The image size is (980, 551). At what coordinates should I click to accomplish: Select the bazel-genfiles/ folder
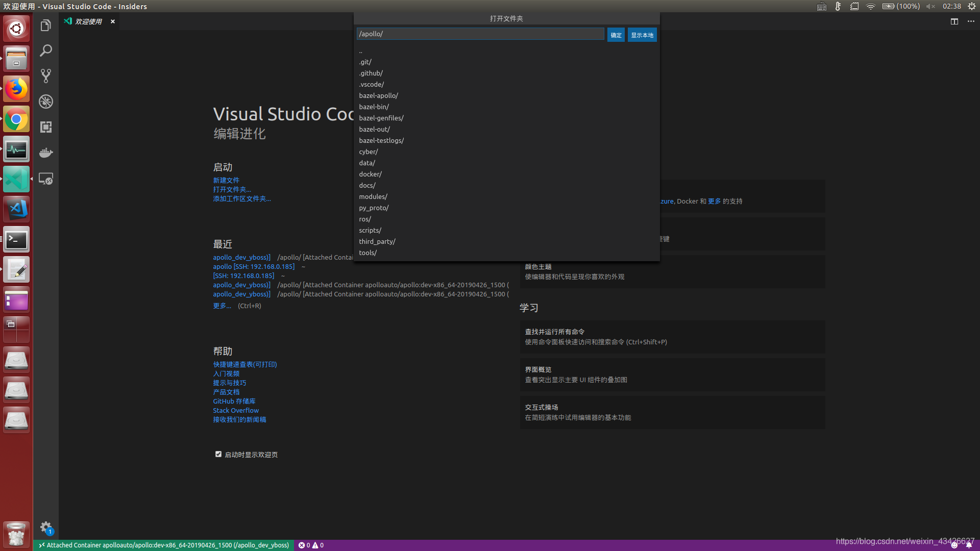507,118
